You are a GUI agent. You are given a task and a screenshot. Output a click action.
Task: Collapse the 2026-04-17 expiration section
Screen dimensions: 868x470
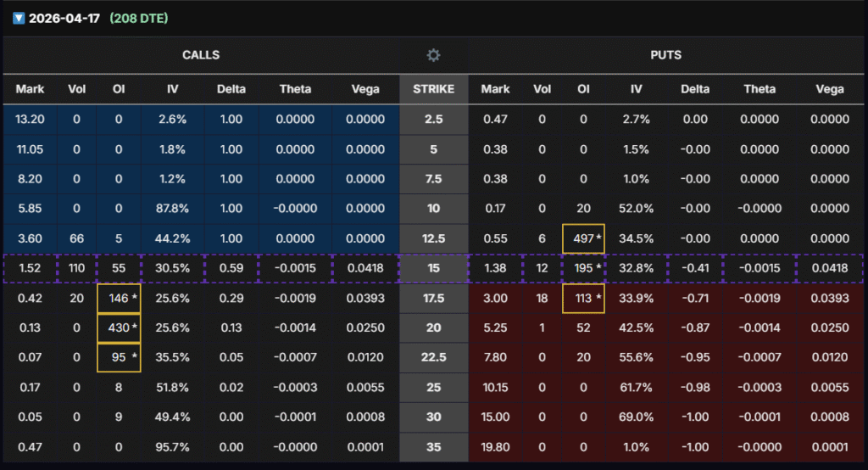[x=19, y=18]
